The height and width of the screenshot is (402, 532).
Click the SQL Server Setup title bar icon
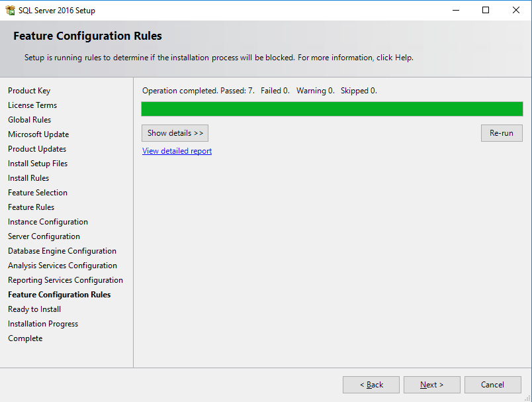click(x=10, y=10)
